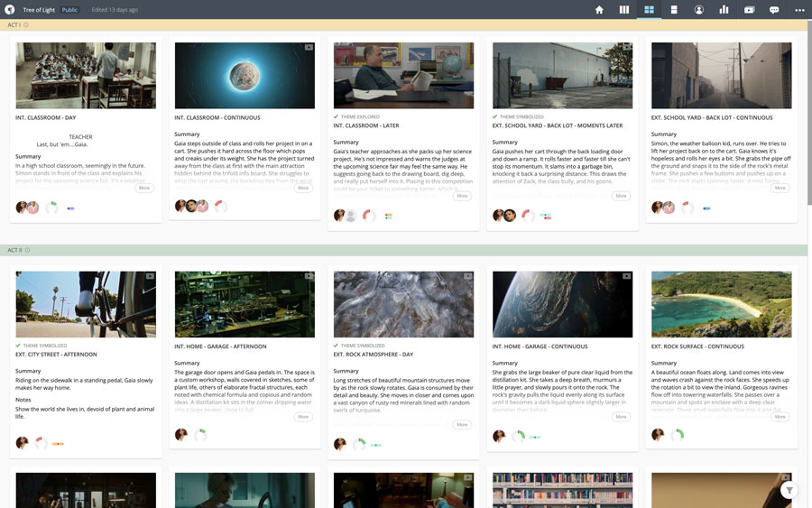Click the Tree of Light project title
Viewport: 812px width, 508px height.
pyautogui.click(x=39, y=10)
